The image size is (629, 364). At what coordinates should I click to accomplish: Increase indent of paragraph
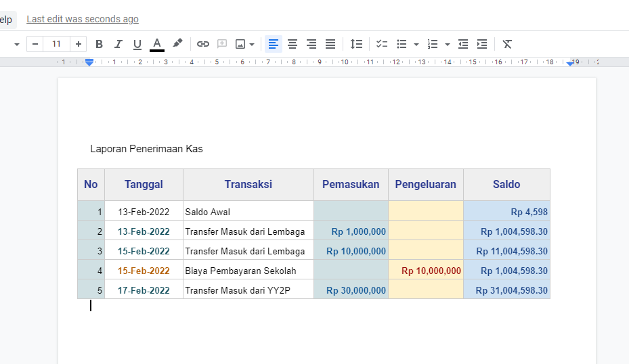click(x=482, y=44)
